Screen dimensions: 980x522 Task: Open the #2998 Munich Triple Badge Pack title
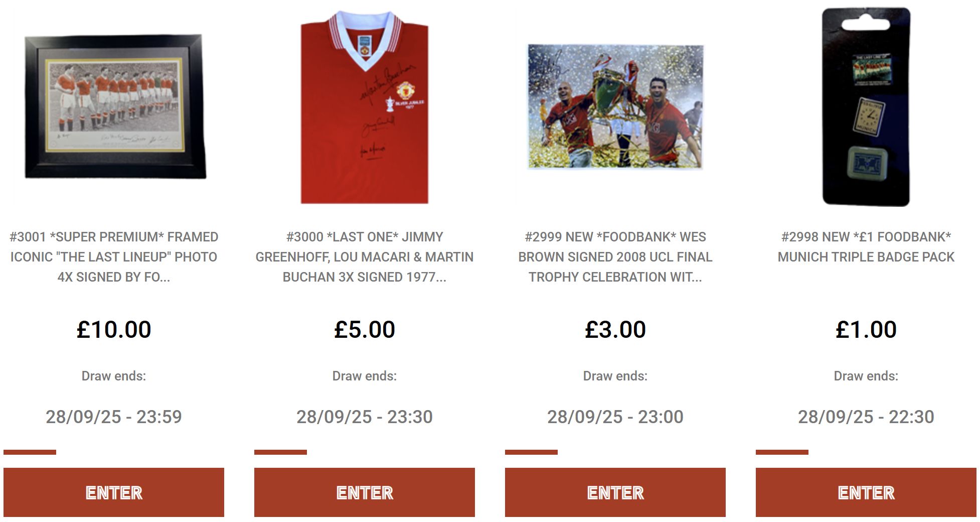click(866, 247)
